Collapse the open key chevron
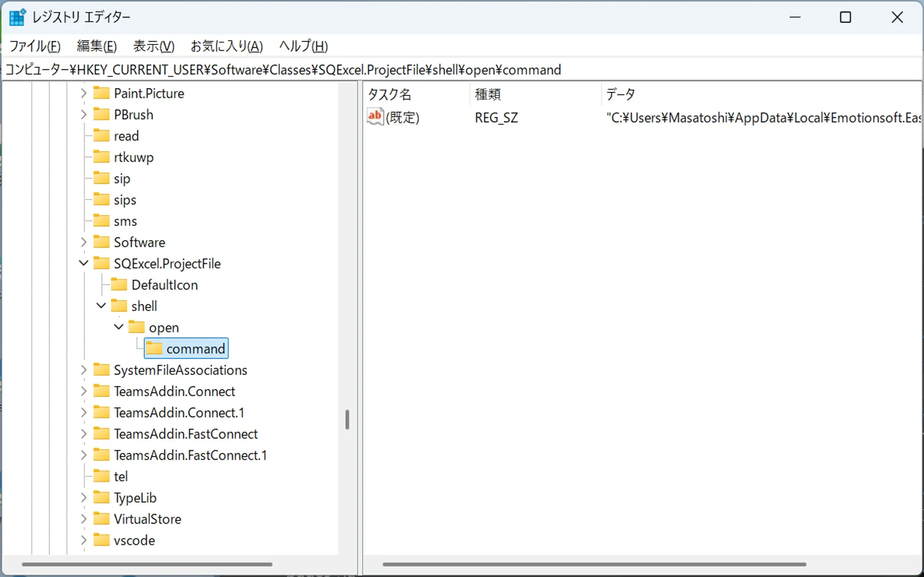 (119, 327)
